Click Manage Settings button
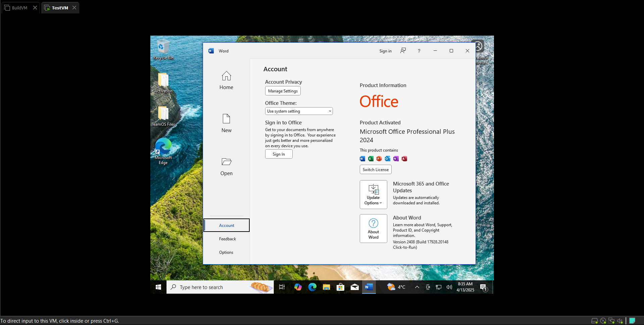 pos(283,91)
